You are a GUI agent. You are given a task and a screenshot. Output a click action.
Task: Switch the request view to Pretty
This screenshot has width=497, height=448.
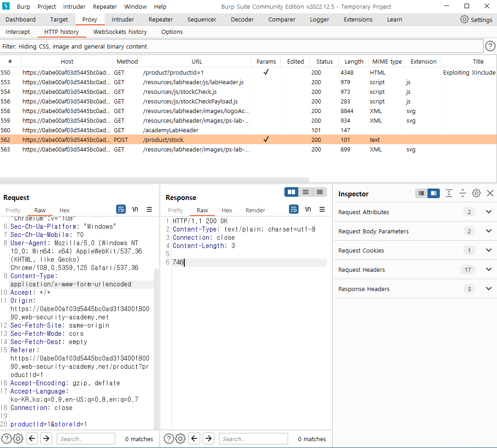(13, 210)
